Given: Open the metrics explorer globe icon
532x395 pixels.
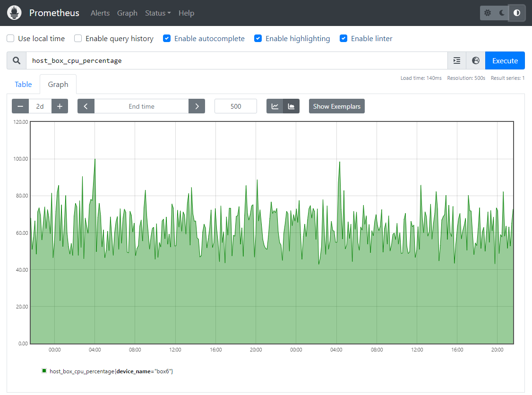Looking at the screenshot, I should pos(475,60).
